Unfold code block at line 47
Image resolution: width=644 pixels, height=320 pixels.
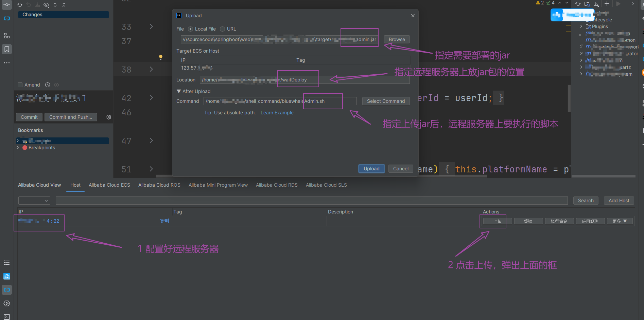tap(151, 140)
